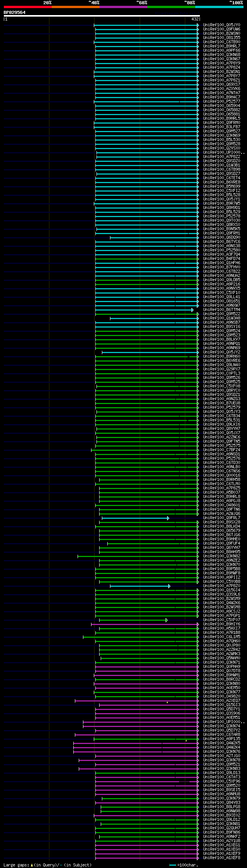This screenshot has width=247, height=868.
Task: Click the cyan segment of the identity color scale
Action: pos(219,7)
